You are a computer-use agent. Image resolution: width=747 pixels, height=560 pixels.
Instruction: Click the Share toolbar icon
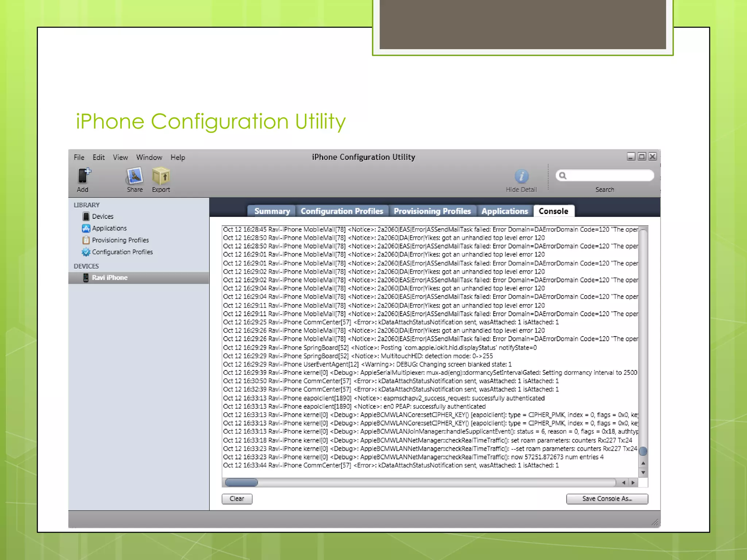click(135, 176)
